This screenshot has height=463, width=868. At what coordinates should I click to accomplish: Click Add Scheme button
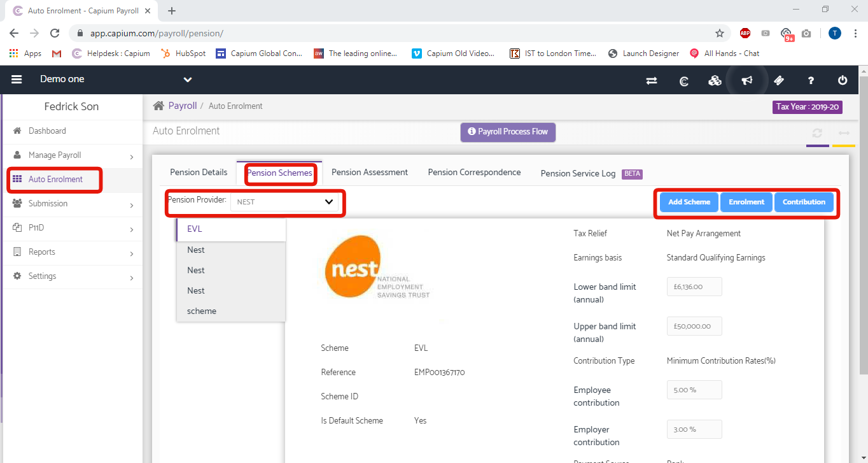coord(689,202)
